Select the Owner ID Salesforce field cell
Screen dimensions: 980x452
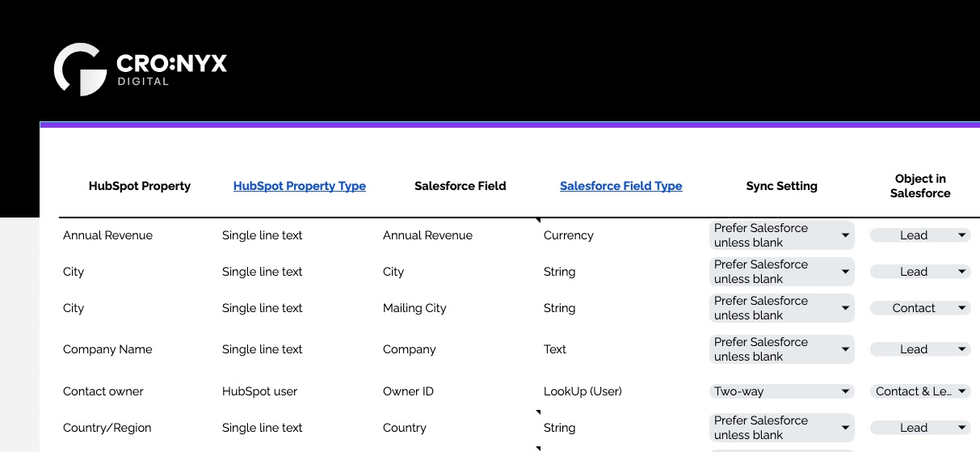click(408, 391)
